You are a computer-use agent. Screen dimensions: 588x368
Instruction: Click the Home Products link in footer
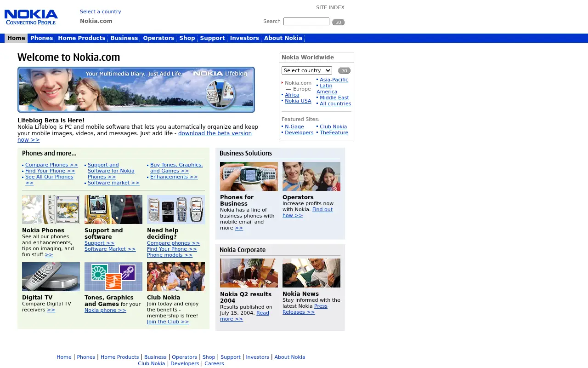click(119, 357)
